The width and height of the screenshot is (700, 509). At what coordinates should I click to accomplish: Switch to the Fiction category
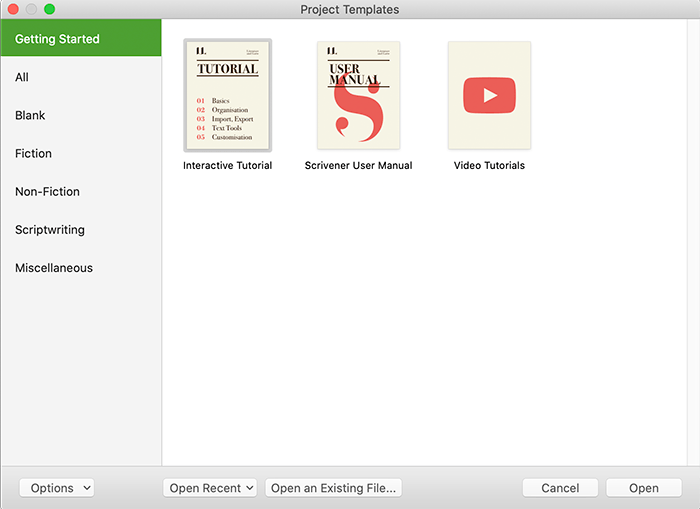pyautogui.click(x=81, y=154)
